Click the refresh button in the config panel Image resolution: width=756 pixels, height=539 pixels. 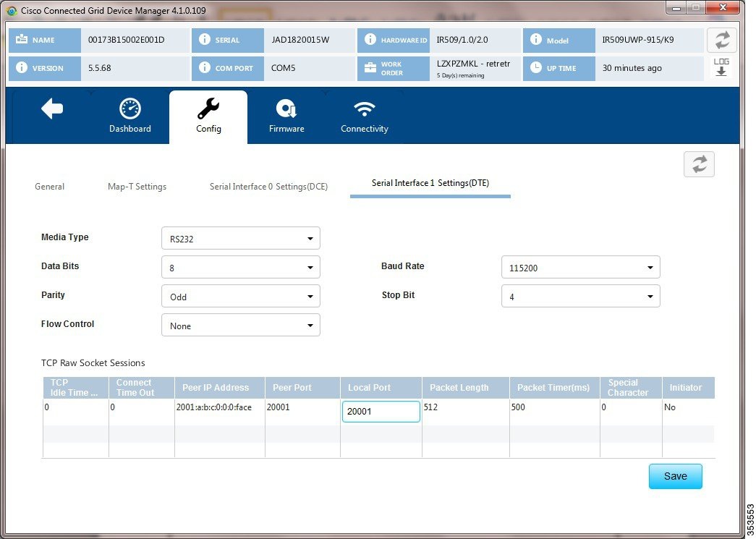coord(699,164)
